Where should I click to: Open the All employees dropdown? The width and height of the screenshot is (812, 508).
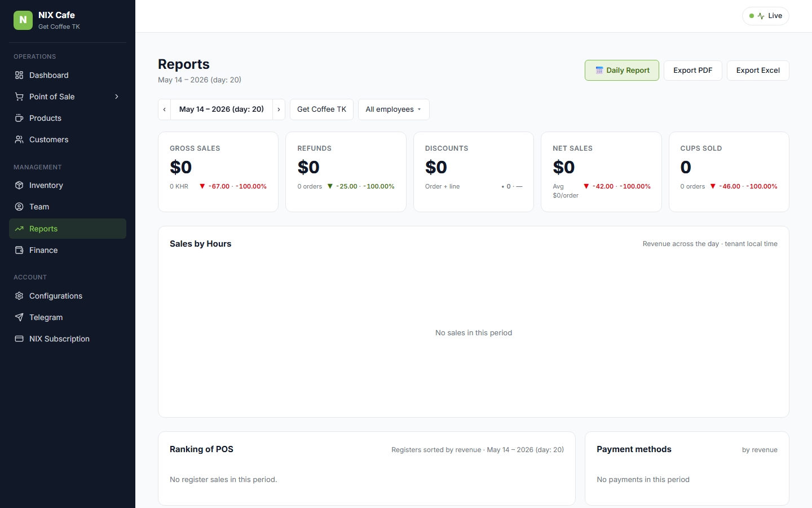click(394, 110)
